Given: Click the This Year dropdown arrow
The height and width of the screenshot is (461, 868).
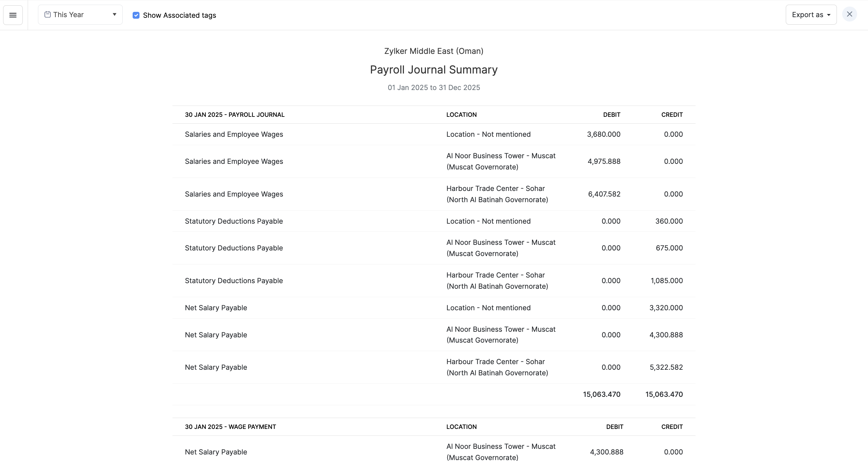Looking at the screenshot, I should (114, 15).
